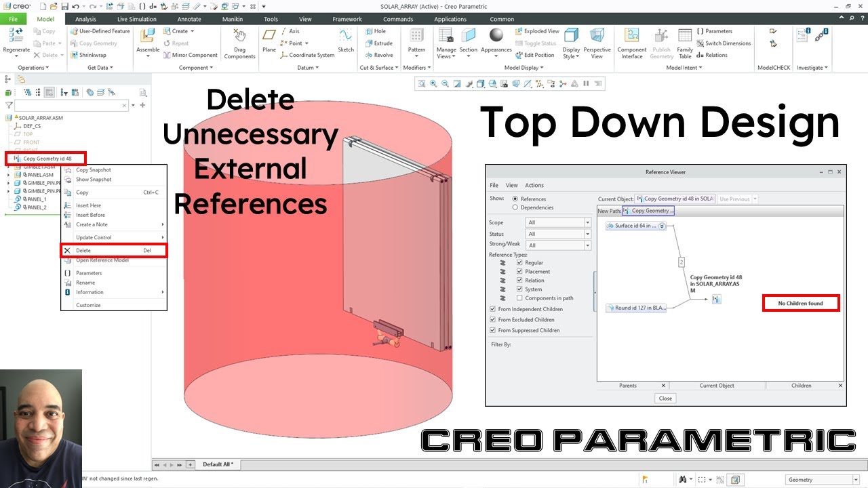The height and width of the screenshot is (488, 868).
Task: Enable Components in path checkbox
Action: tap(519, 298)
